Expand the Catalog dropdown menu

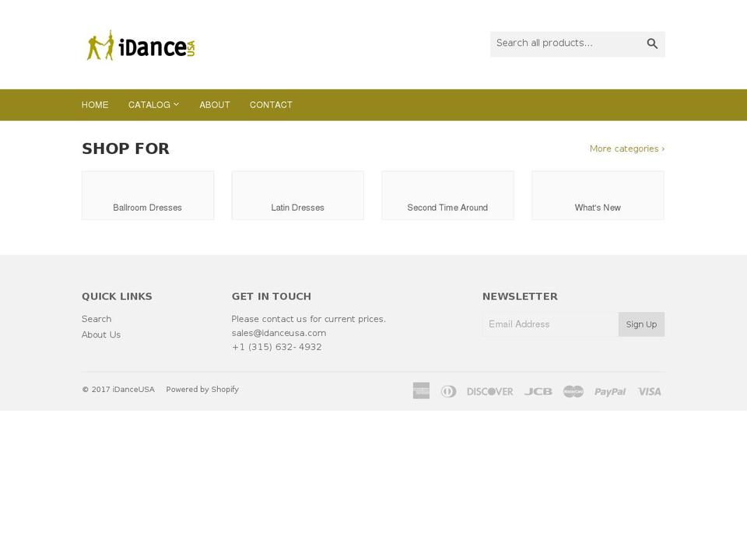tap(153, 105)
